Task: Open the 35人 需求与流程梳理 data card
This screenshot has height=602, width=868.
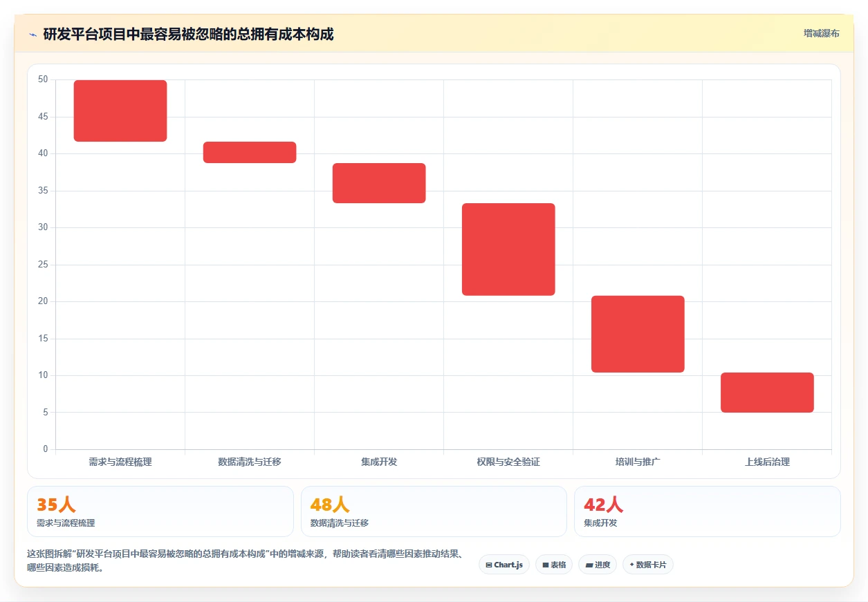Action: pyautogui.click(x=160, y=511)
